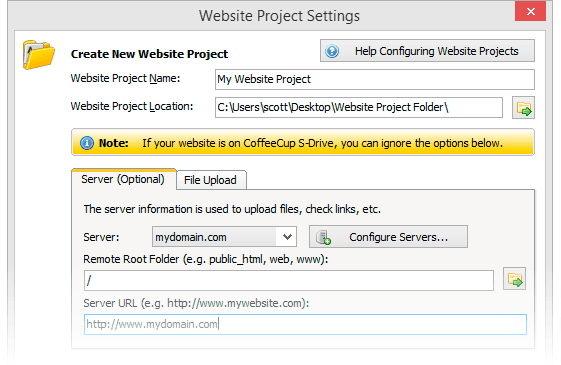The image size is (561, 365).
Task: Click the CoffeeCup S-Drive note banner text
Action: (x=322, y=143)
